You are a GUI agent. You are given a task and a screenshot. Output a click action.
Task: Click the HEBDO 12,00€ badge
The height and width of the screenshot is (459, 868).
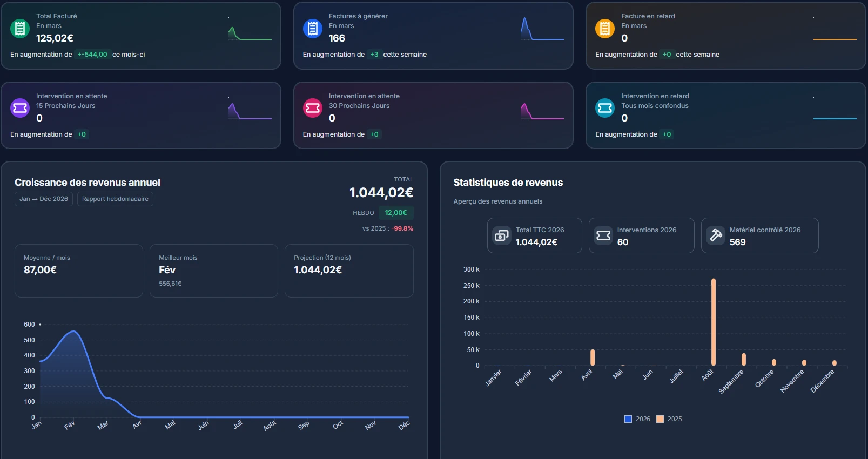coord(396,213)
